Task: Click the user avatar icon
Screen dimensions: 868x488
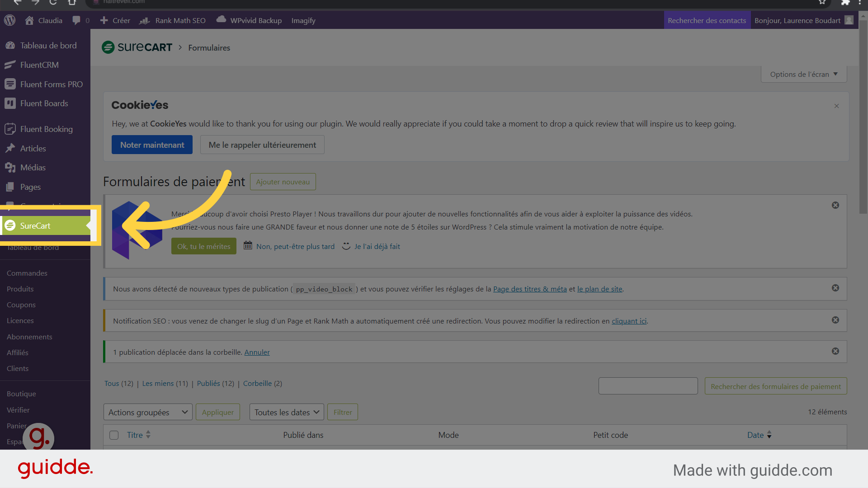Action: [x=849, y=20]
